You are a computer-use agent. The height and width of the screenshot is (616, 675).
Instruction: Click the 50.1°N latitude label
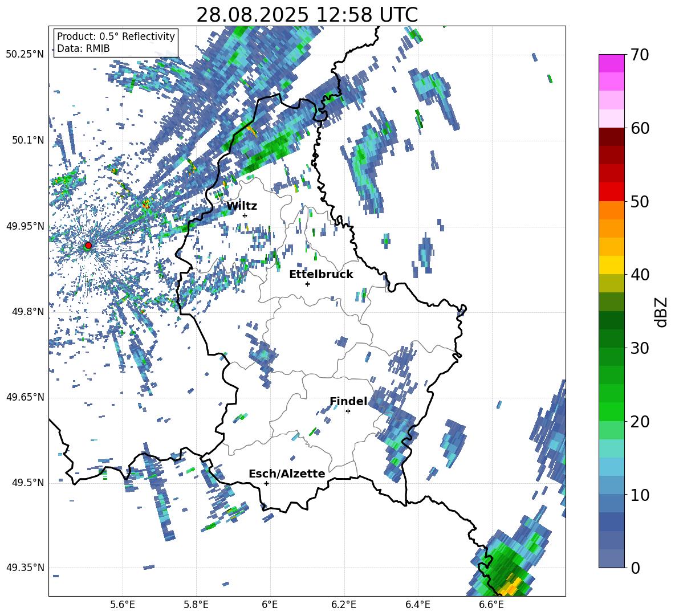29,140
